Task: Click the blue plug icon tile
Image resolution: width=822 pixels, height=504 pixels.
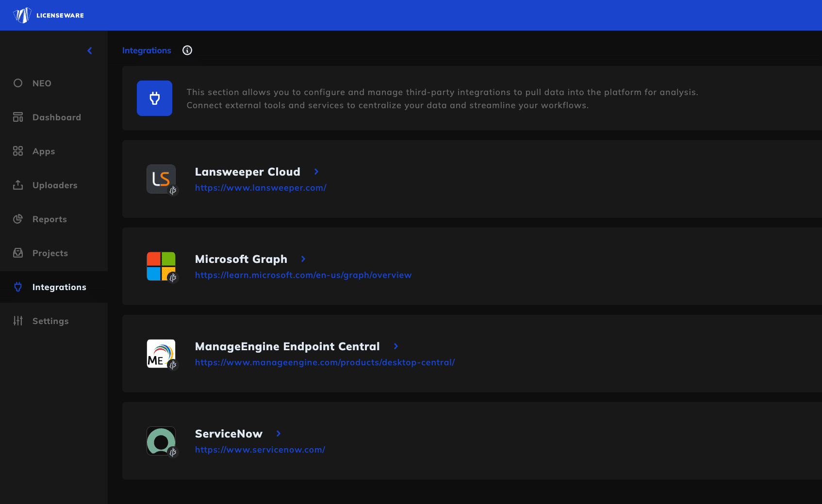Action: pos(154,98)
